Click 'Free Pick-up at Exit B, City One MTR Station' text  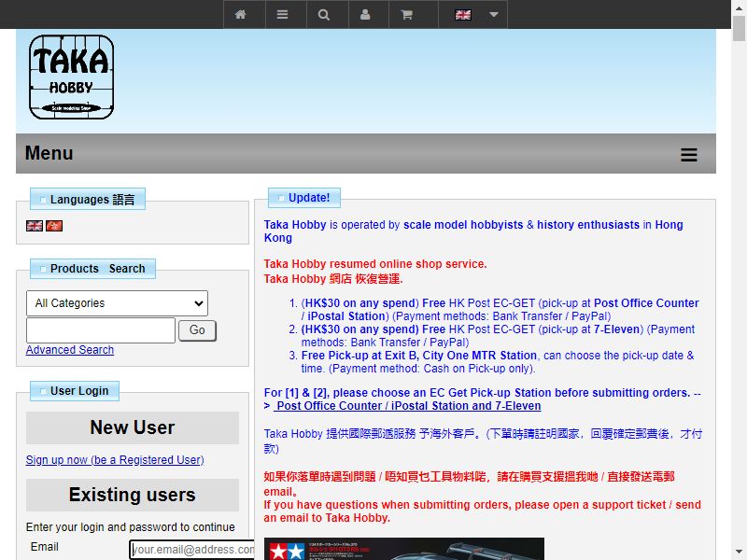[418, 356]
